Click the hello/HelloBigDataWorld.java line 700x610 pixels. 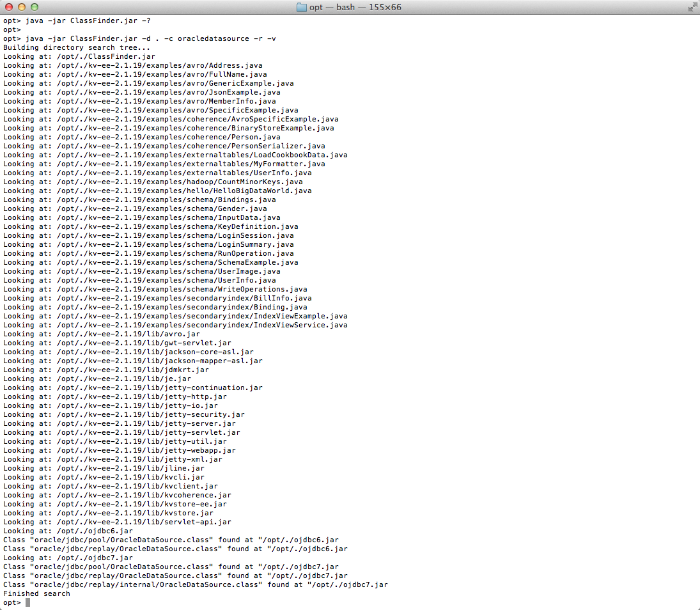[157, 191]
